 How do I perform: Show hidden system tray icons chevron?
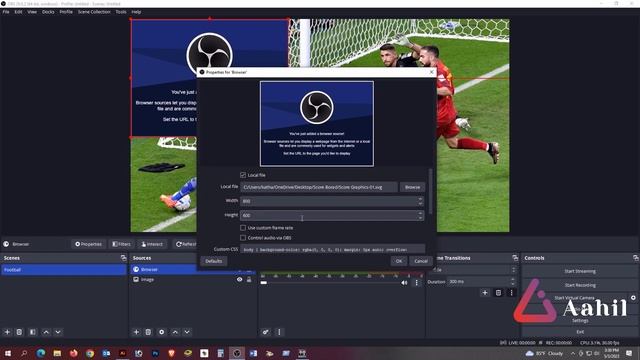point(573,353)
